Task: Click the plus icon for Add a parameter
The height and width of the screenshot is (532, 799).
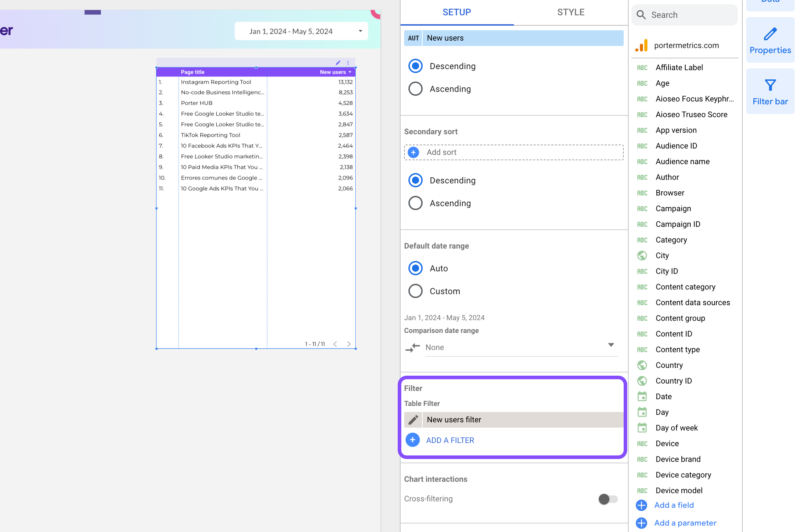Action: pos(641,523)
